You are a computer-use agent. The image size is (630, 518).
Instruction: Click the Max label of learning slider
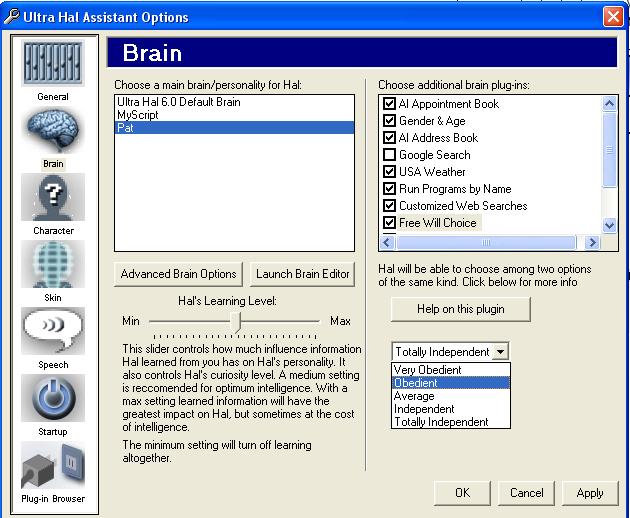click(340, 321)
